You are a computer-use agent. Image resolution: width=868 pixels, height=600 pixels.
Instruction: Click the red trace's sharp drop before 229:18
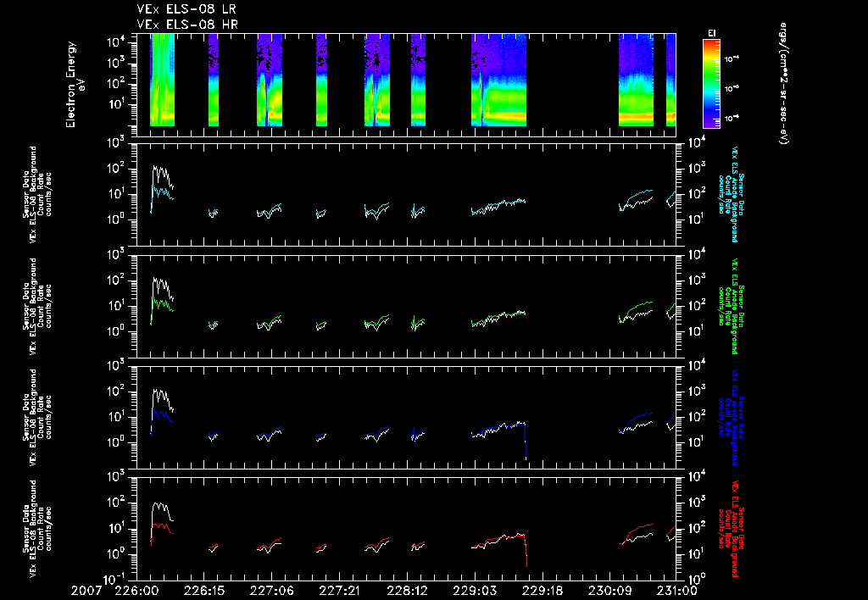point(526,551)
